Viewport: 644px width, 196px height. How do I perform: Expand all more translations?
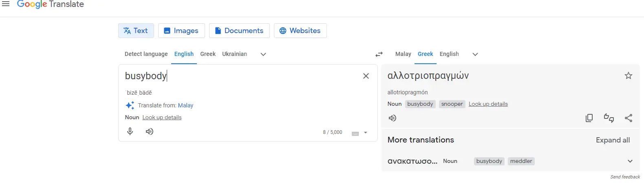(x=613, y=140)
